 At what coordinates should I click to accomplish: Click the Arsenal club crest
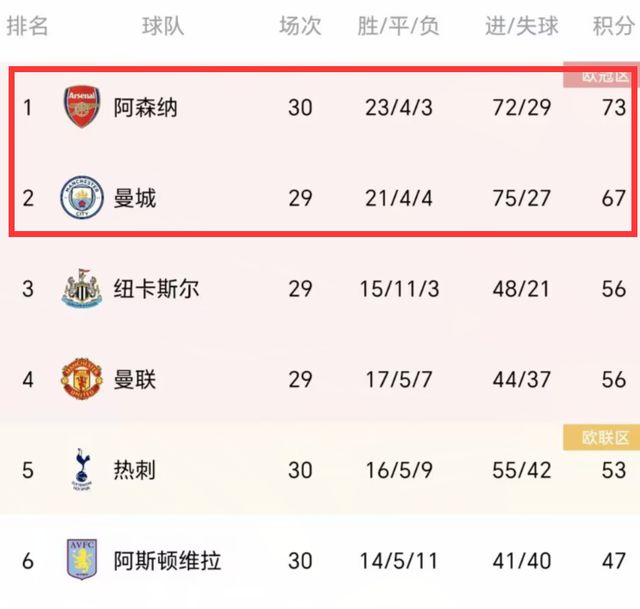tap(82, 107)
